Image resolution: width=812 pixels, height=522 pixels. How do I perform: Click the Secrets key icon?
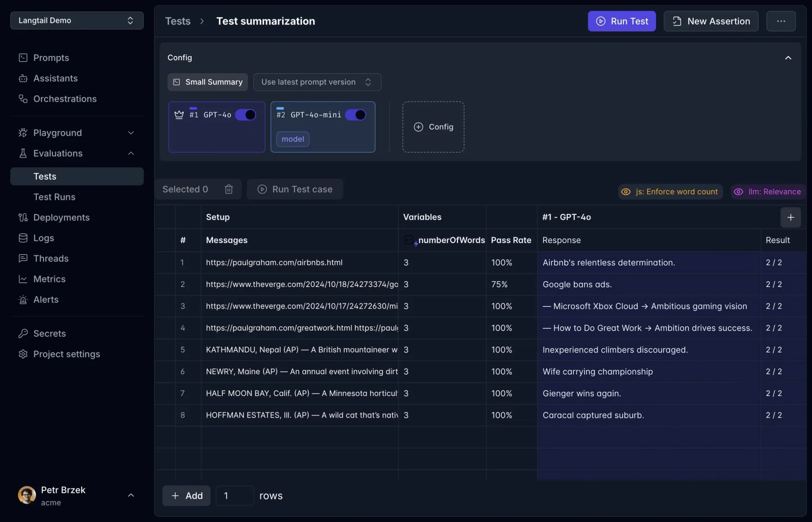pos(23,333)
